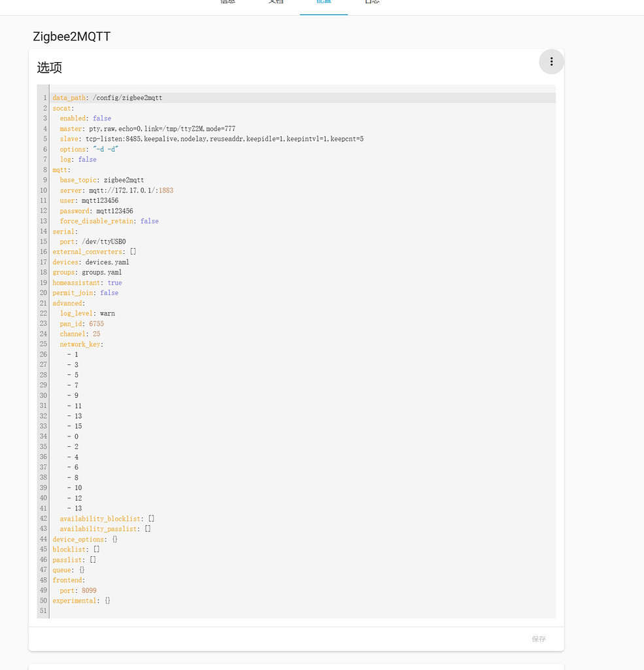This screenshot has height=670, width=644.
Task: Click the 'serial:' section line
Action: (65, 231)
